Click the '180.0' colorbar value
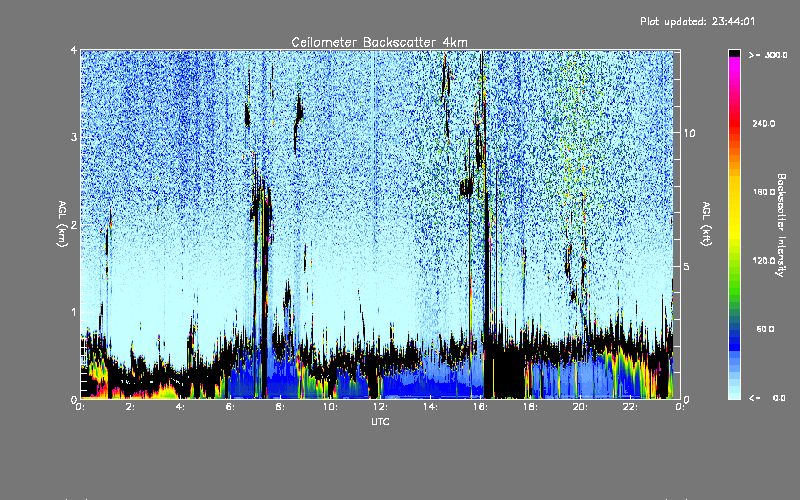The width and height of the screenshot is (800, 500). point(764,192)
